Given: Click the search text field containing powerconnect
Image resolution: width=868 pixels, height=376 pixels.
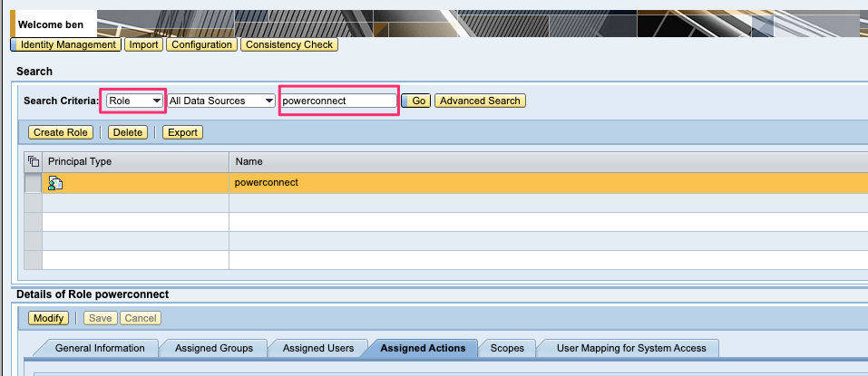Looking at the screenshot, I should tap(338, 101).
